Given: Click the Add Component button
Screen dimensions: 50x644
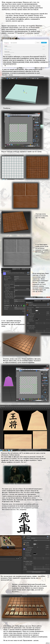Looking at the screenshot, I should click(x=36, y=572).
